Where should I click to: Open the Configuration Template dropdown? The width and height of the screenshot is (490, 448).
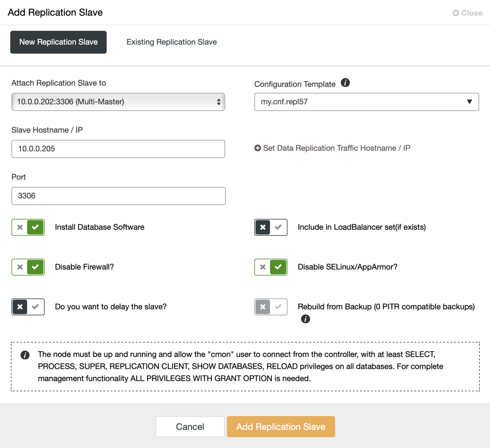(x=366, y=102)
